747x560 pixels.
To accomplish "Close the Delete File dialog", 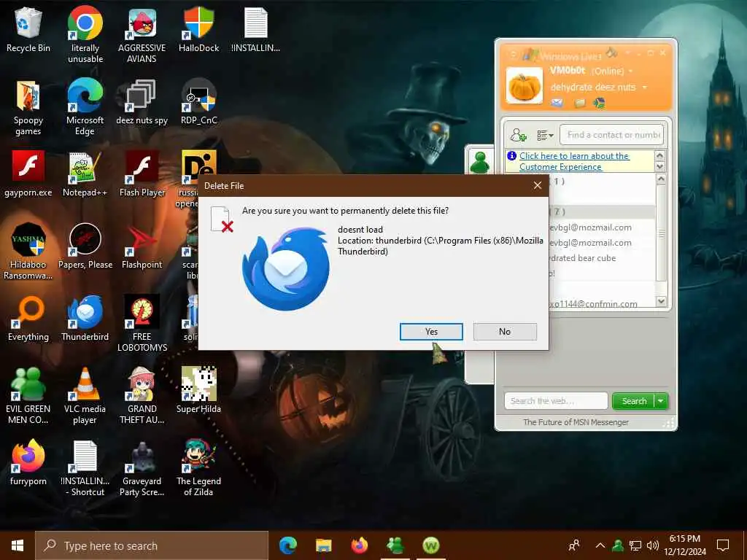I will point(538,186).
